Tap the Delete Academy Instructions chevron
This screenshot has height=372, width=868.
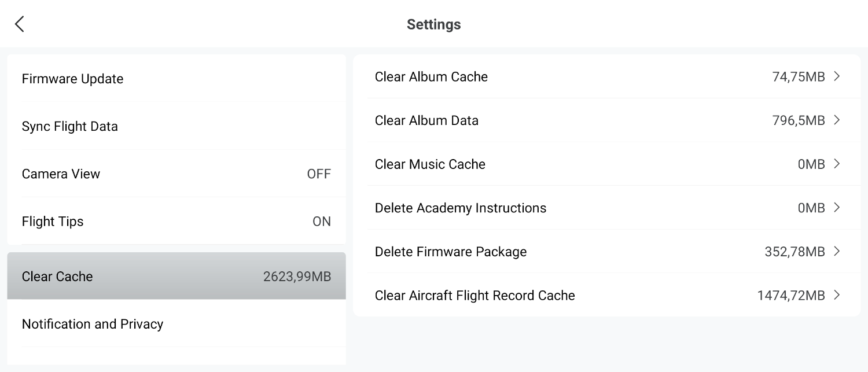pos(837,208)
